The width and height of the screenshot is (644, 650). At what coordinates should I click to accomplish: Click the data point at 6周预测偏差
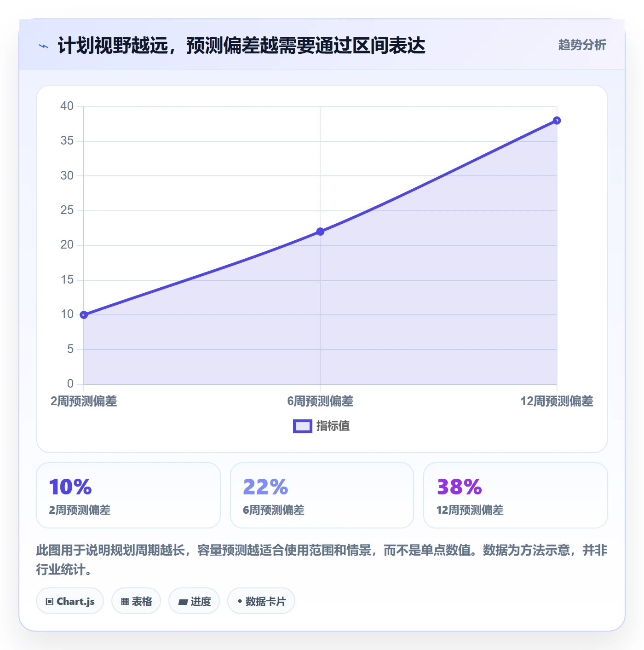pyautogui.click(x=320, y=232)
